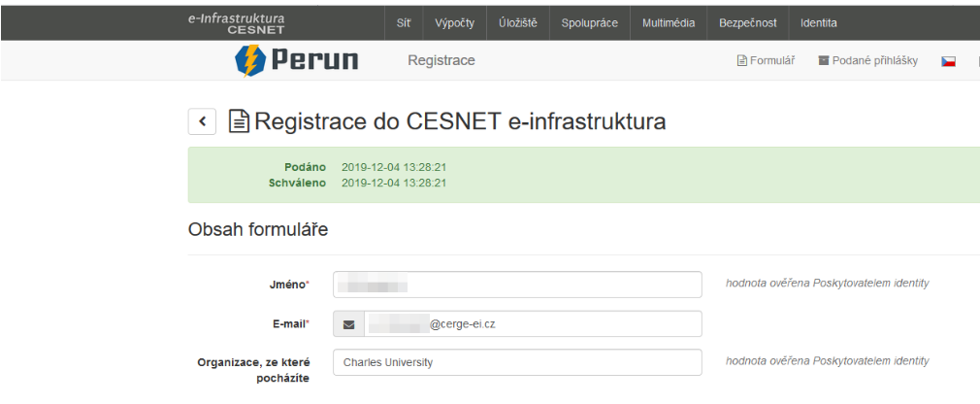
Task: Click the e-Infrastruktura CESNET logo
Action: pyautogui.click(x=237, y=22)
